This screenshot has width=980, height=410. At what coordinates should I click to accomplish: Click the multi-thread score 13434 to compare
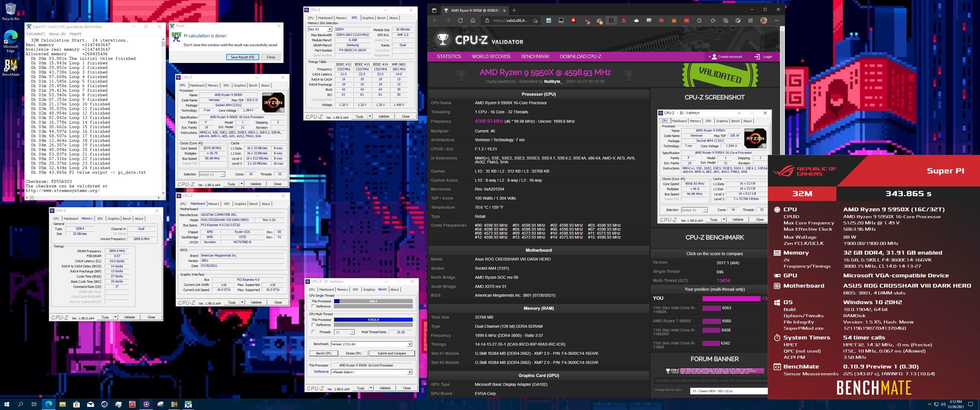723,281
